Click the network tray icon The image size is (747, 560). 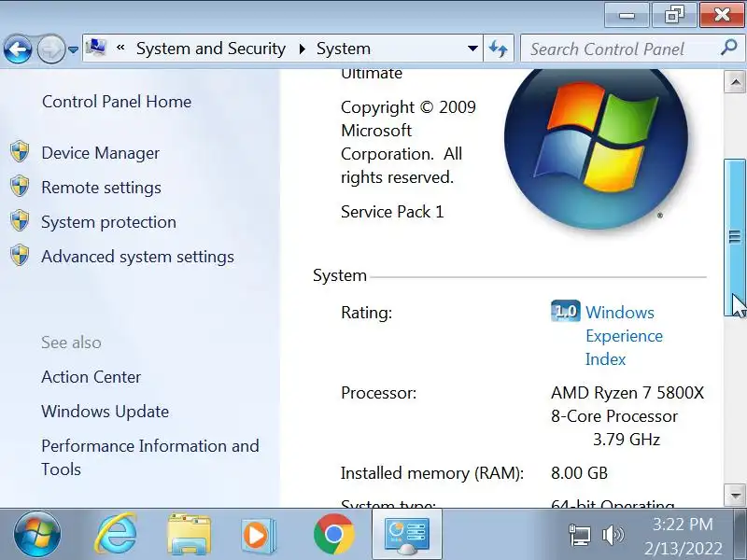[x=579, y=535]
